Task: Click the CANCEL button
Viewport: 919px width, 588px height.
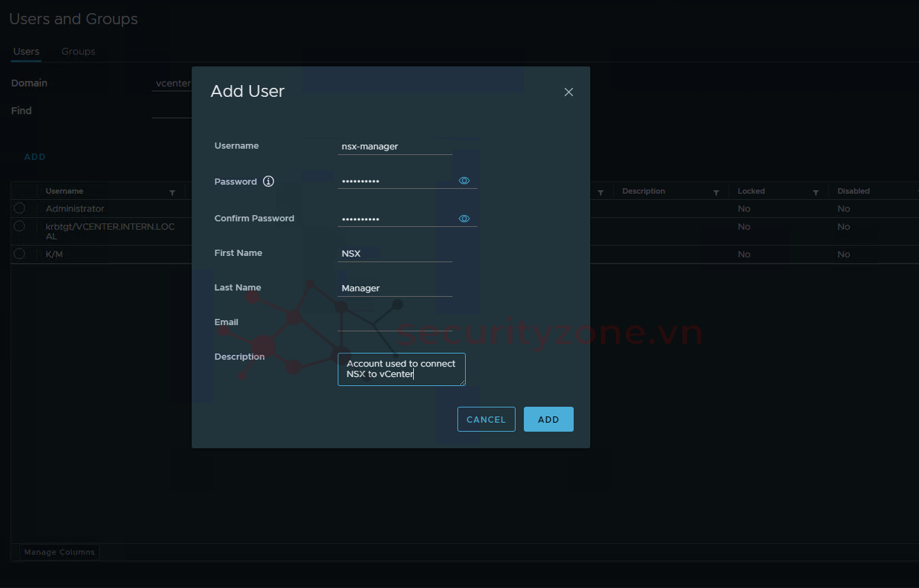Action: (486, 419)
